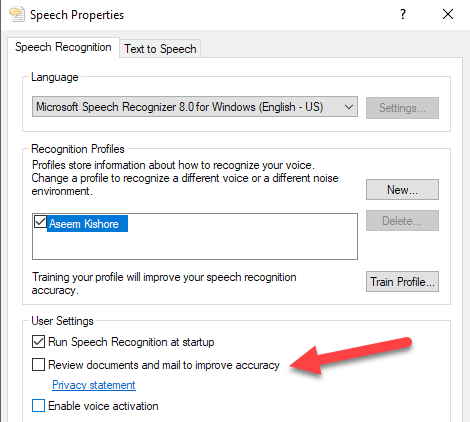Click empty area of profiles list box
This screenshot has height=422, width=470.
tap(233, 245)
